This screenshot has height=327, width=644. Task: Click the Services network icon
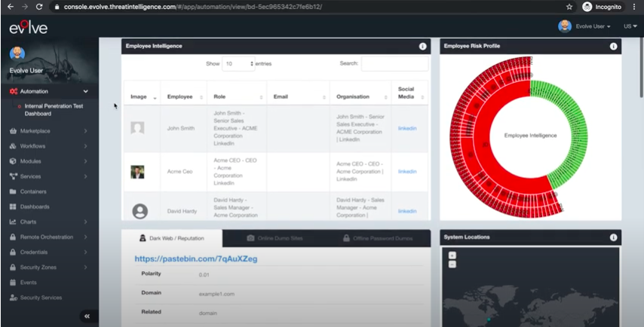(13, 176)
